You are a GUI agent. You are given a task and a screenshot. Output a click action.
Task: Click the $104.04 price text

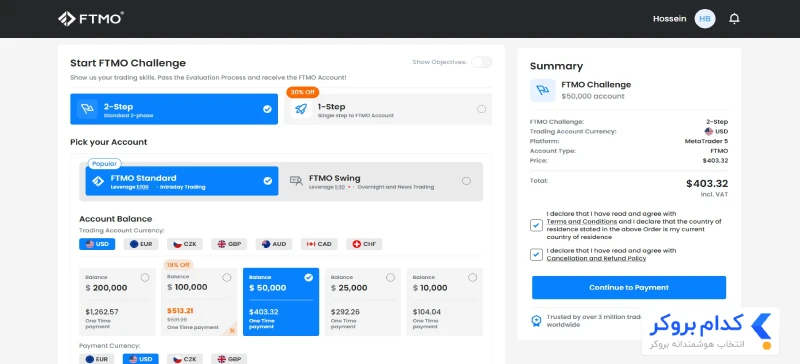pos(427,312)
